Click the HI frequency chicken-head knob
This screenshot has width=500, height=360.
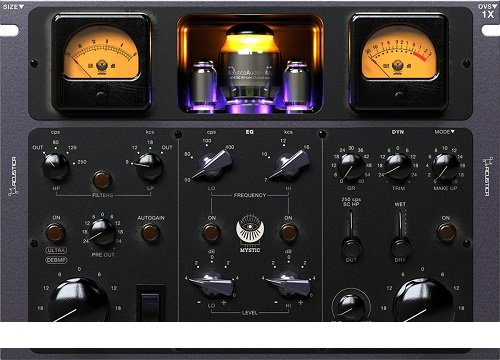pyautogui.click(x=289, y=165)
